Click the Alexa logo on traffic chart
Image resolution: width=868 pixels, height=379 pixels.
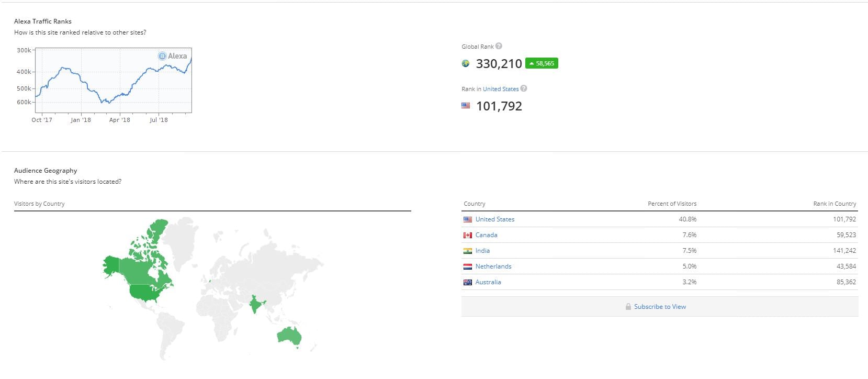(173, 56)
